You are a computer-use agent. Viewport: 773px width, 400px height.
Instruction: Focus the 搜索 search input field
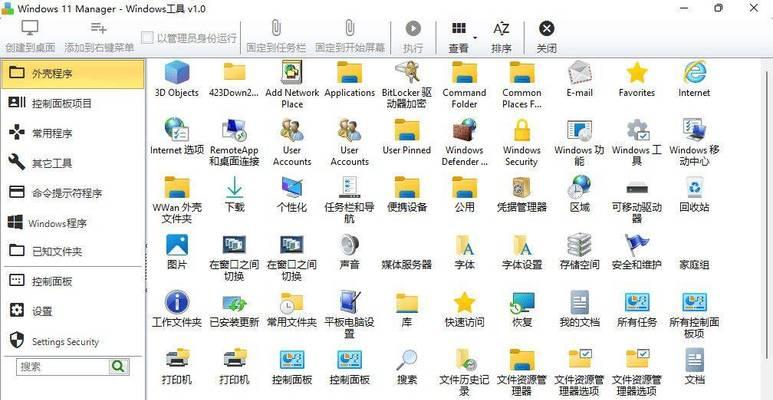[63, 367]
